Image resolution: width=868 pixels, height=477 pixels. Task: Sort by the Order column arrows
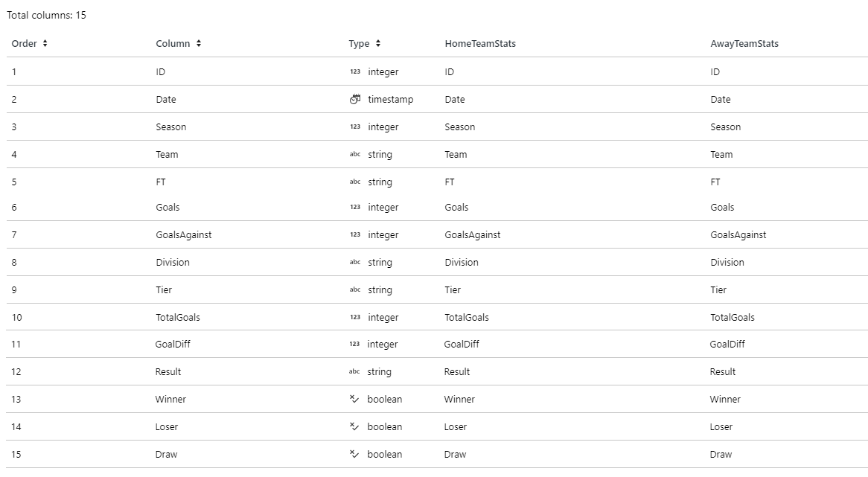pos(45,44)
